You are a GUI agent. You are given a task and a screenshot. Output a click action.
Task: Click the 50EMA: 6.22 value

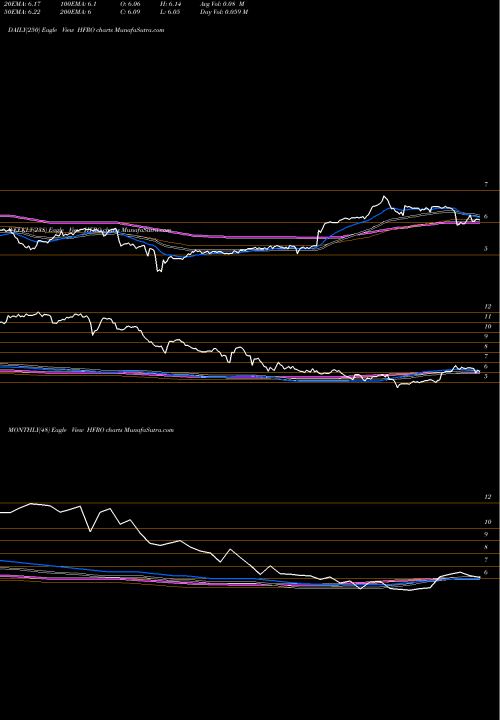point(21,12)
